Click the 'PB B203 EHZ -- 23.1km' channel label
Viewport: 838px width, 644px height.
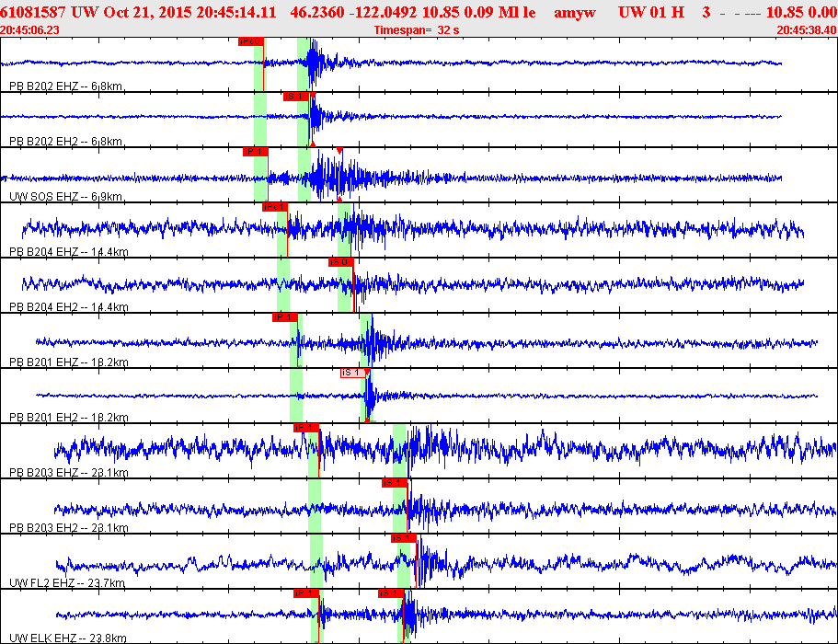(68, 473)
